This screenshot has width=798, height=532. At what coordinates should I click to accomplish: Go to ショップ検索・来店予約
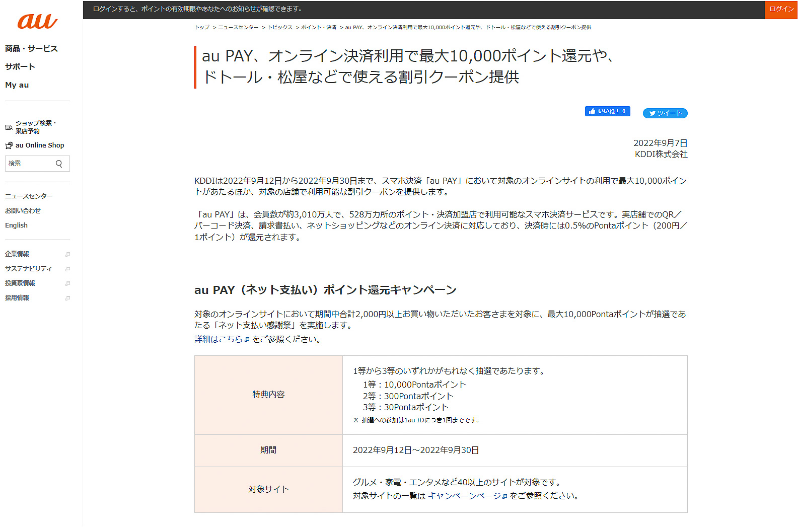click(x=35, y=127)
